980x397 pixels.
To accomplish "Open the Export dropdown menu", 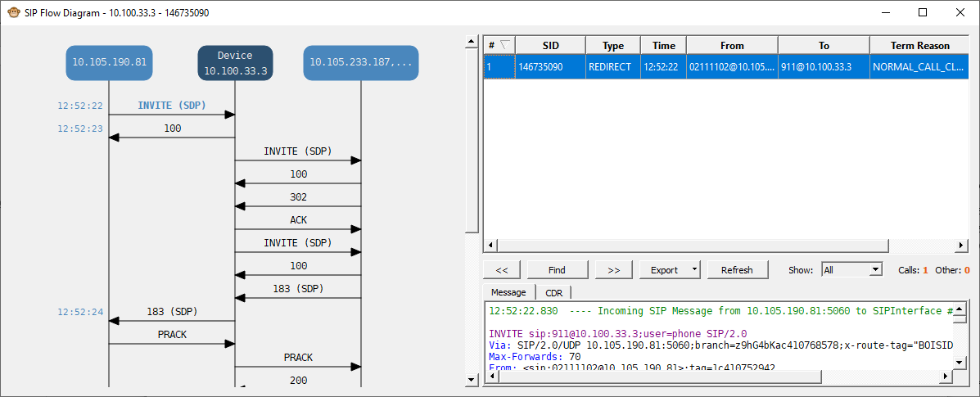I will point(694,270).
